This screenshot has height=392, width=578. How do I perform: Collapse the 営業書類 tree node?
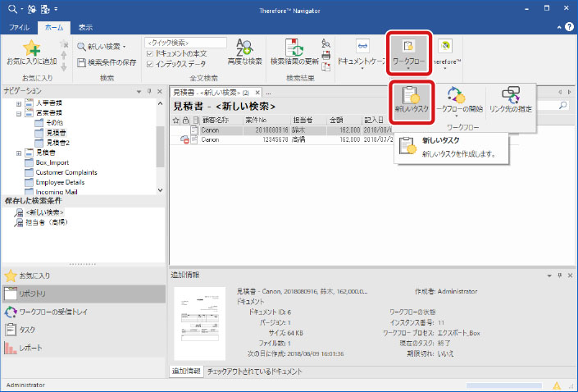(x=19, y=114)
